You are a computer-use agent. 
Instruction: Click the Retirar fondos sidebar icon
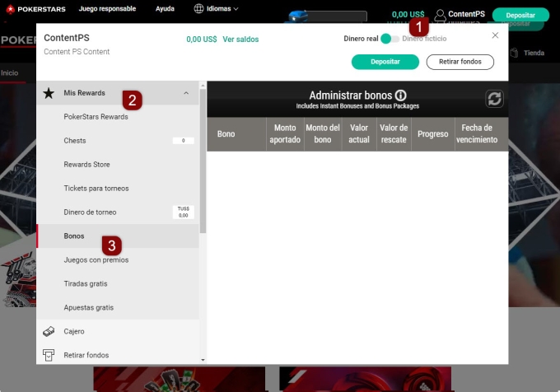pyautogui.click(x=49, y=355)
